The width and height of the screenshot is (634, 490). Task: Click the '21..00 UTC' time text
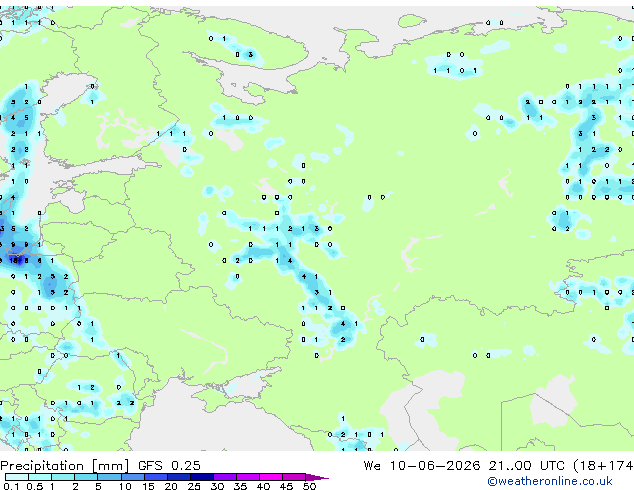526,465
